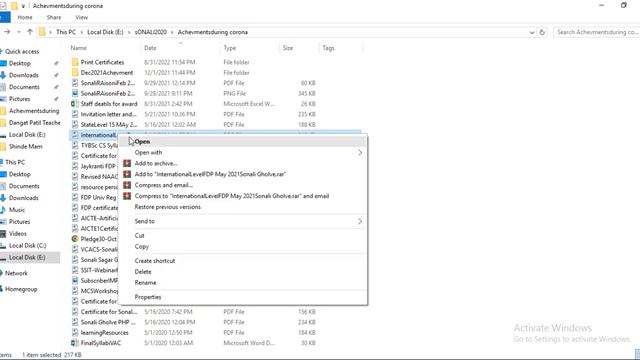Image resolution: width=640 pixels, height=360 pixels.
Task: Open Homegroup in navigation pane
Action: click(21, 289)
